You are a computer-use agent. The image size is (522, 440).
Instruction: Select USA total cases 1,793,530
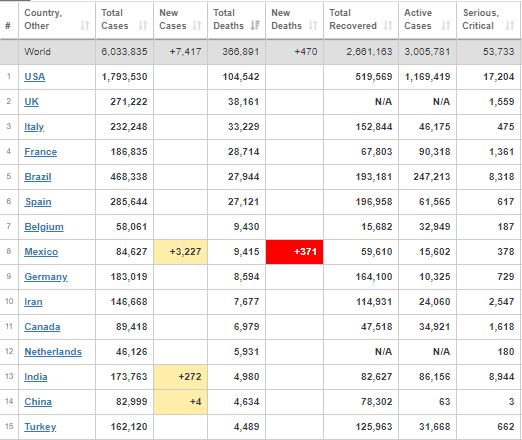pyautogui.click(x=124, y=77)
